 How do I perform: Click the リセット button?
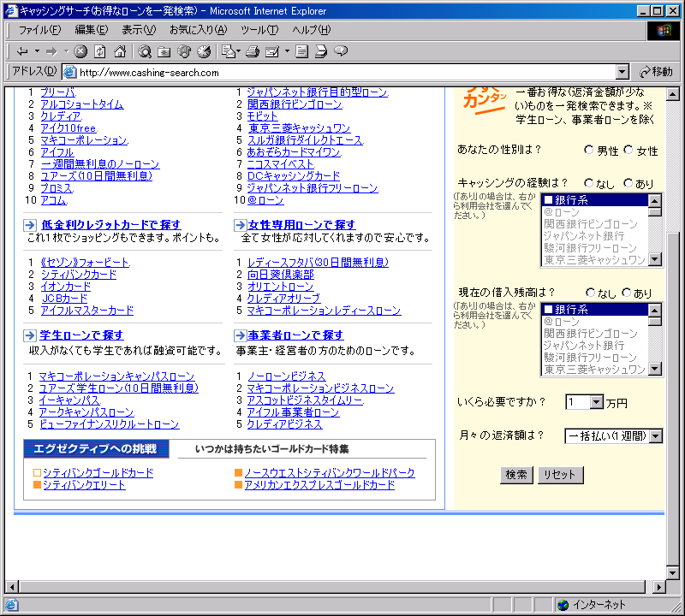pyautogui.click(x=560, y=475)
